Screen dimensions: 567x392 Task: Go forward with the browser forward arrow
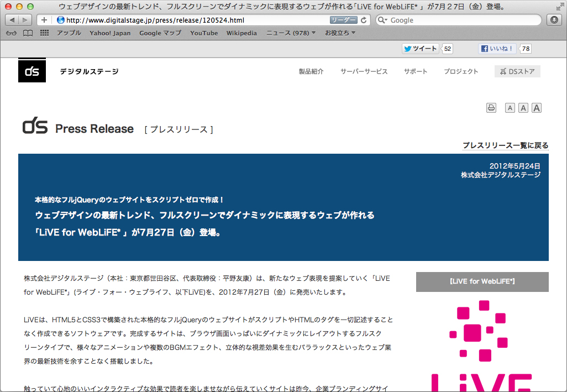pos(25,20)
